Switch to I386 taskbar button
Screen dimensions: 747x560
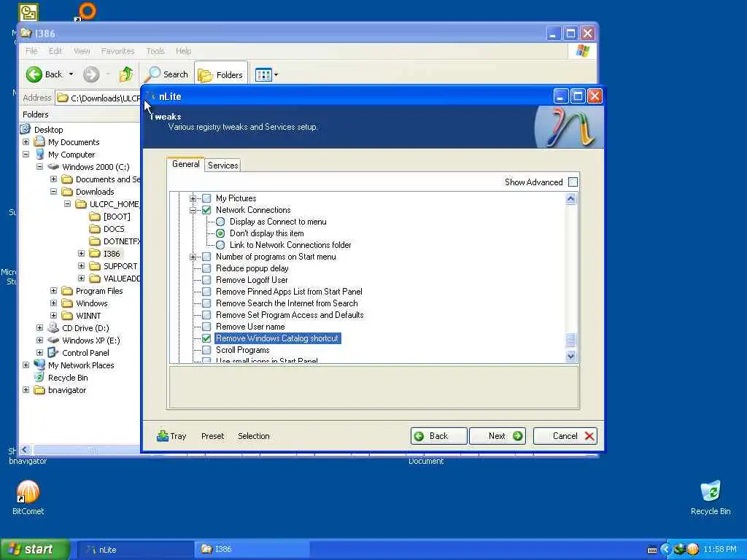(x=252, y=550)
